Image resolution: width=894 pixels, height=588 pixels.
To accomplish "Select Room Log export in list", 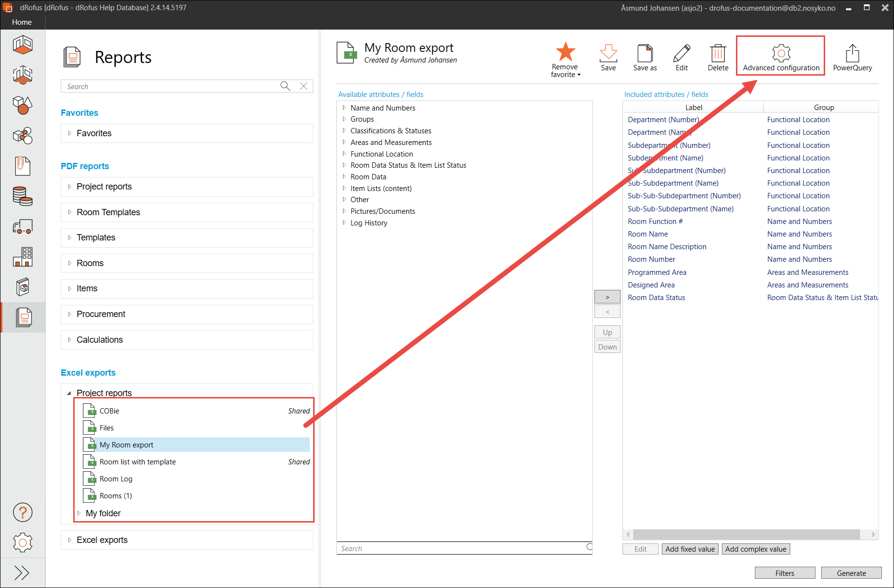I will pyautogui.click(x=116, y=479).
